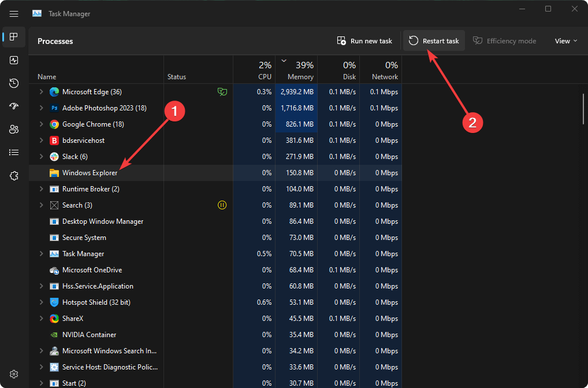
Task: Click the Runtime Broker process icon
Action: pyautogui.click(x=54, y=189)
